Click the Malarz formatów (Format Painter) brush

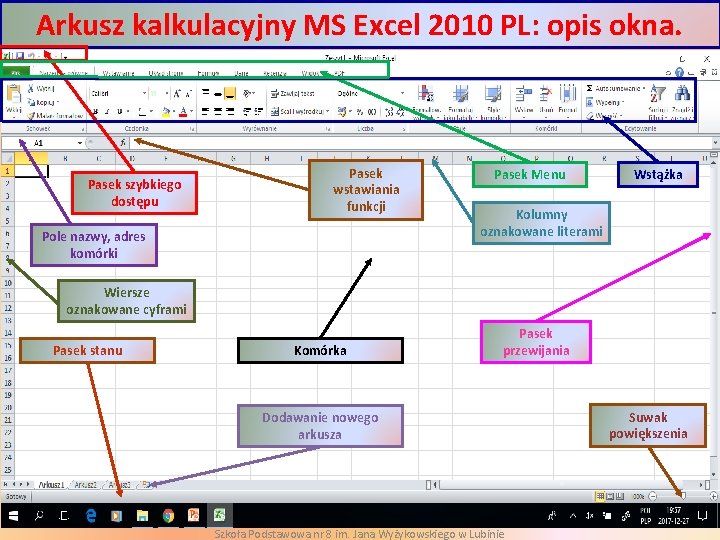tap(55, 116)
